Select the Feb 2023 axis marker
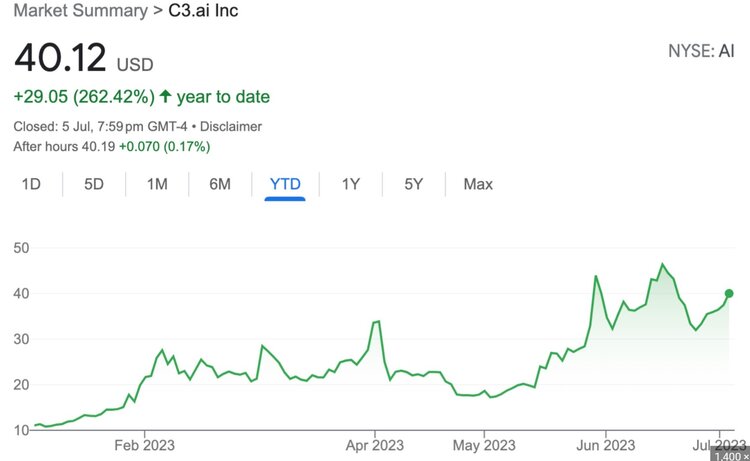 [x=144, y=445]
